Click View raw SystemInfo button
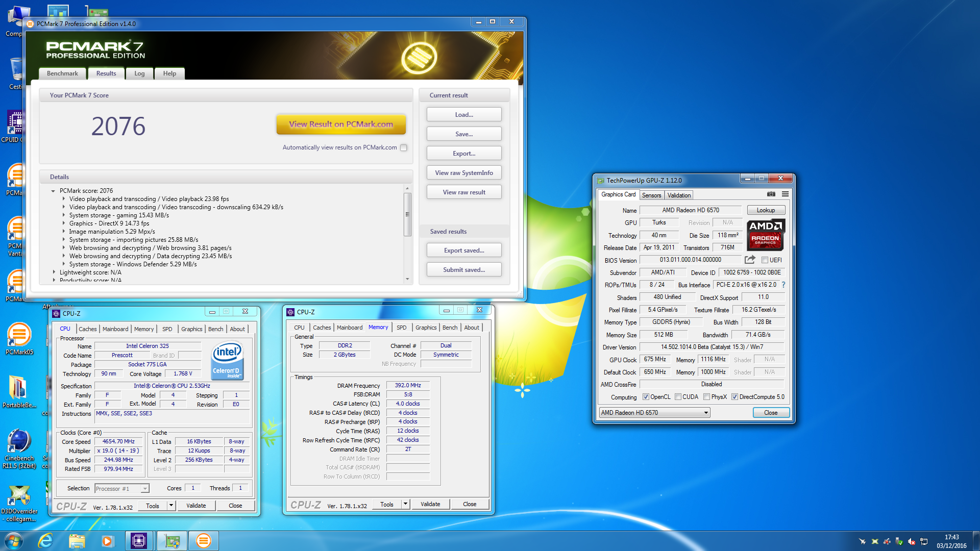The image size is (980, 551). (464, 173)
